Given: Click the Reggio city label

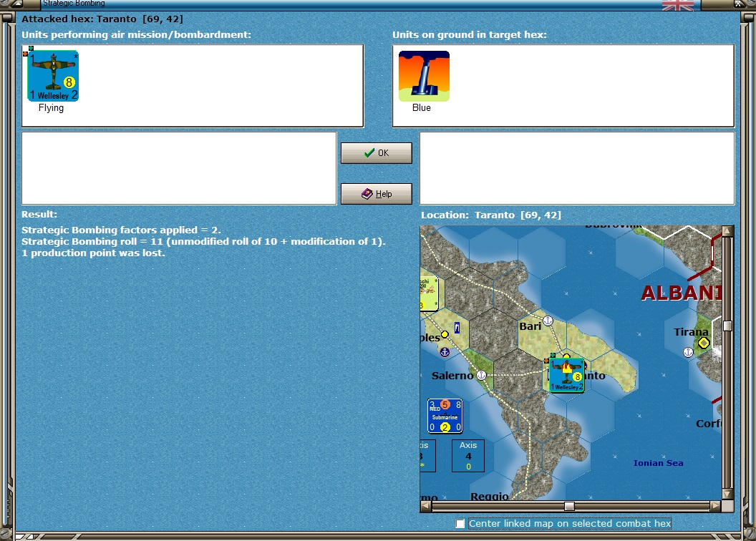Looking at the screenshot, I should 490,496.
